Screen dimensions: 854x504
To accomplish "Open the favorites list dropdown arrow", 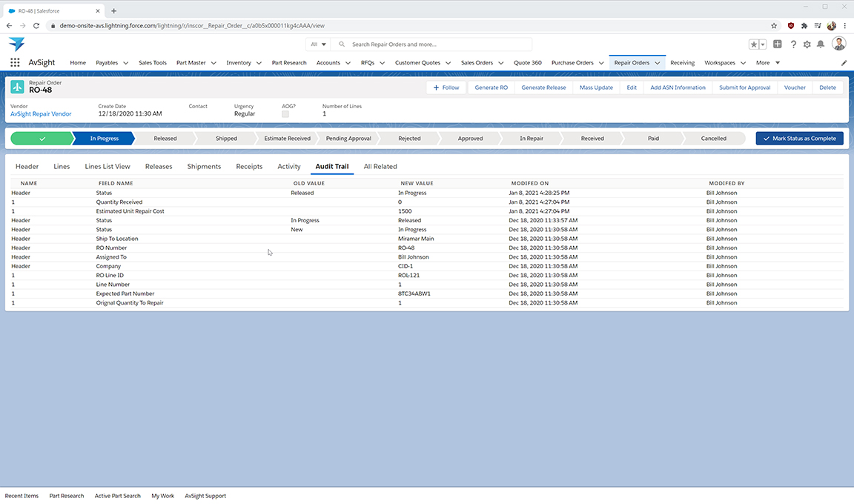I will click(763, 44).
